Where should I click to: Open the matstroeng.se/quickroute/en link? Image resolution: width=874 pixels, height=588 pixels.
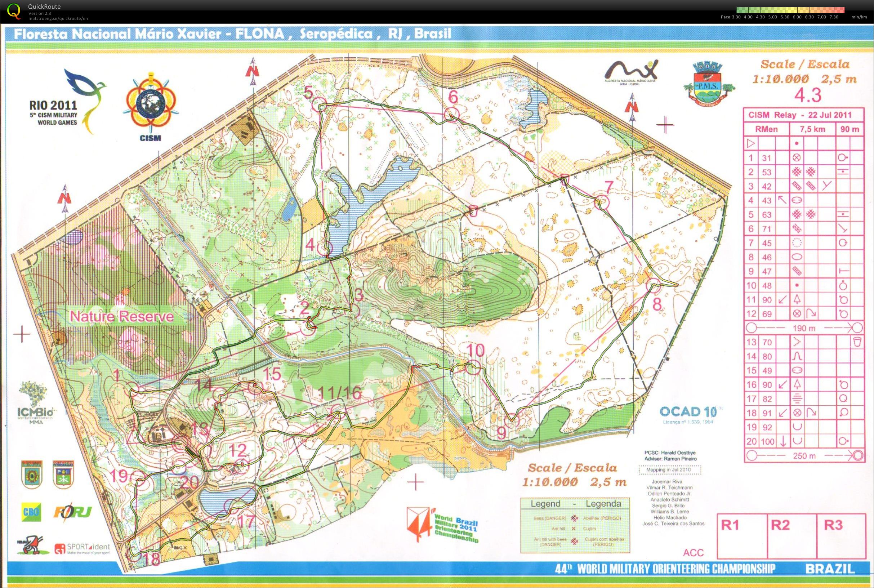pos(58,18)
